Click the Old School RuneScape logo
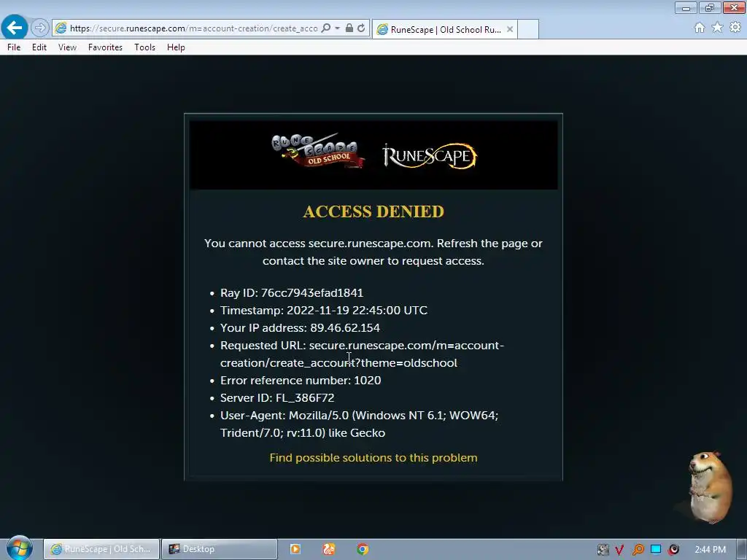Viewport: 747px width, 560px height. point(318,151)
